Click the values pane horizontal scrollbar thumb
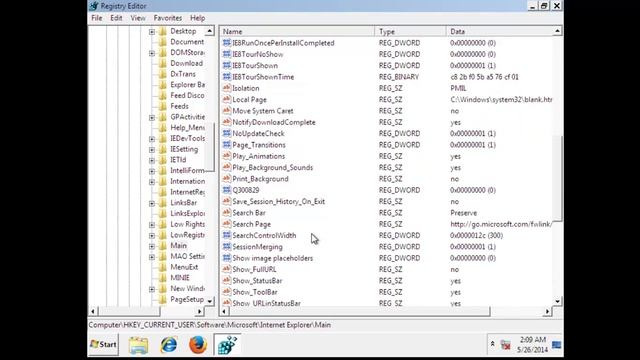This screenshot has height=360, width=640. [360, 311]
